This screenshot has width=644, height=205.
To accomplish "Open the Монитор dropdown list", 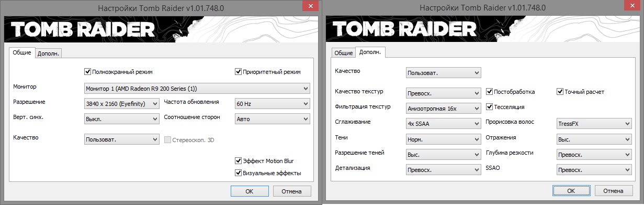I will pos(197,88).
